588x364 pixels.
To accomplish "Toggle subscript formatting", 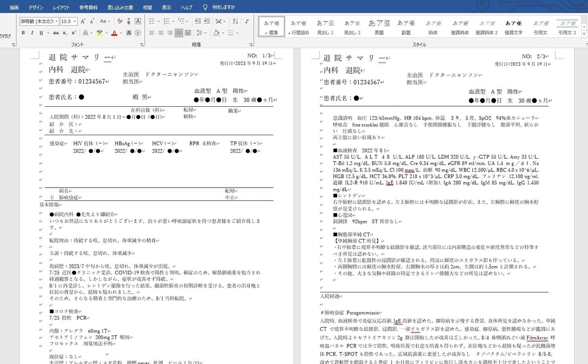I will [65, 33].
